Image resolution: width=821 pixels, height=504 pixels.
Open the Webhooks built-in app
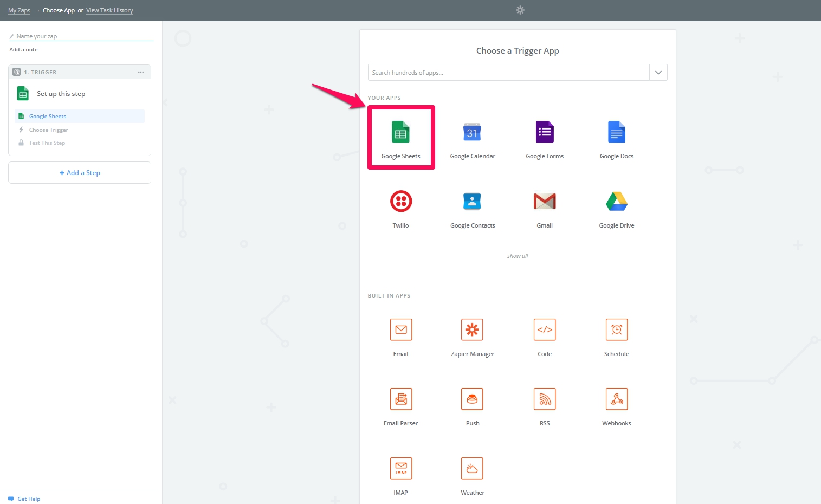(x=616, y=399)
